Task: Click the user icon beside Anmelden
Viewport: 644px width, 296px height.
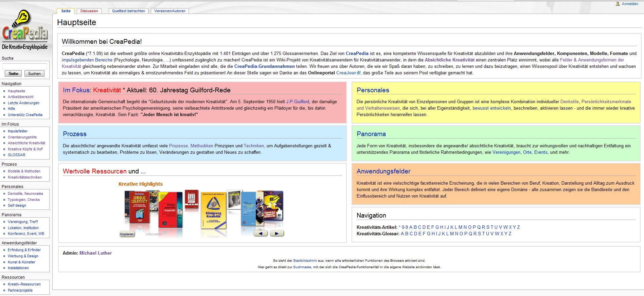Action: click(618, 4)
